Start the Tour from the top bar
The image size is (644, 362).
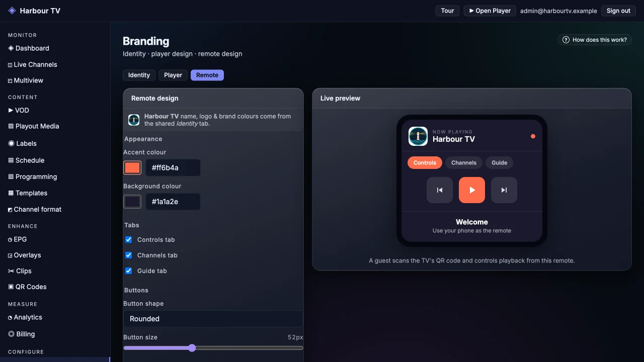[448, 11]
